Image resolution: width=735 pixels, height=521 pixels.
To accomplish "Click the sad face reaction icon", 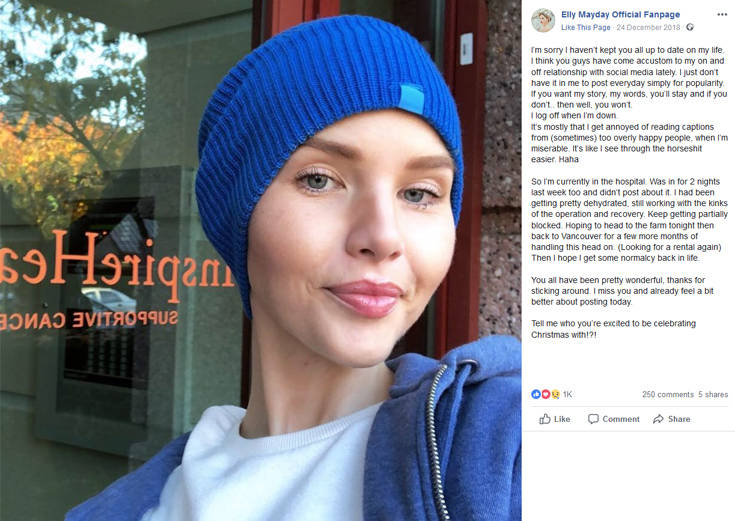I will click(x=555, y=394).
